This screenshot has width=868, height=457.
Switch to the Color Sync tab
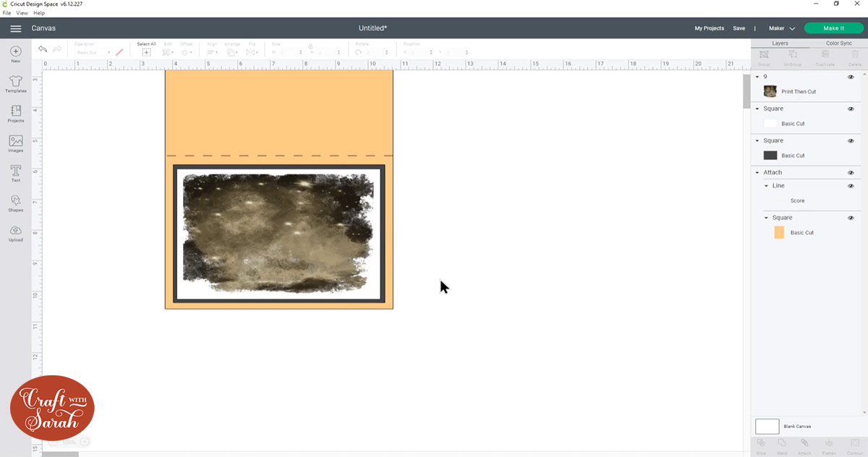(838, 43)
